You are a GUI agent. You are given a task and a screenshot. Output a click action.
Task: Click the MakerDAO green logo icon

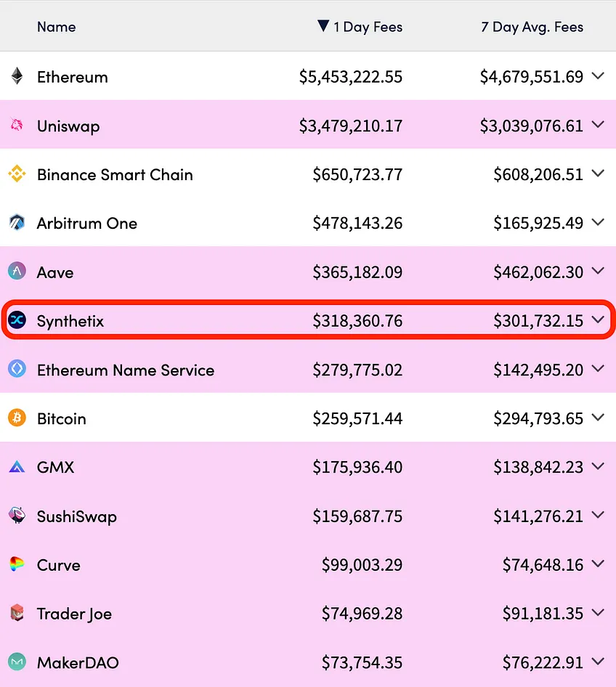[x=17, y=662]
